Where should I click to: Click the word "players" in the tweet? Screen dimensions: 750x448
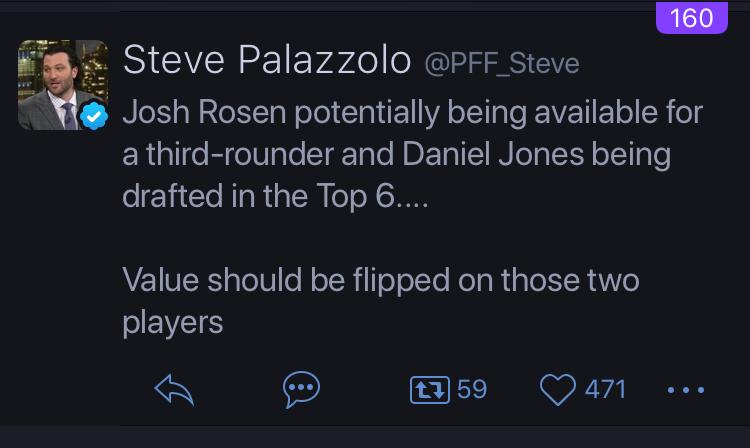coord(171,323)
